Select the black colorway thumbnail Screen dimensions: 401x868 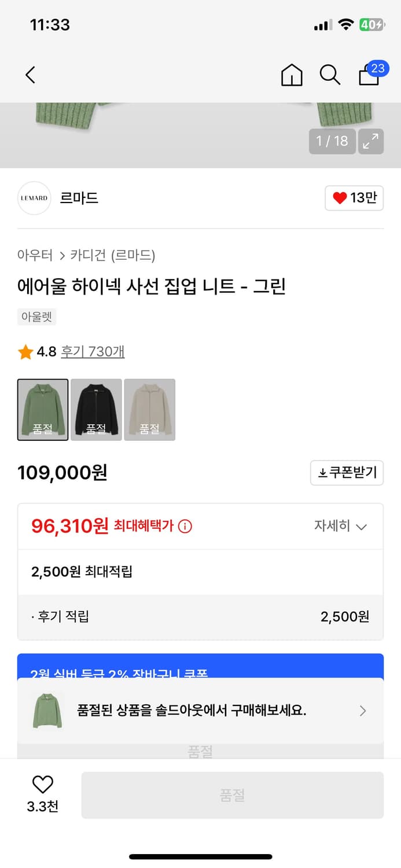(96, 409)
